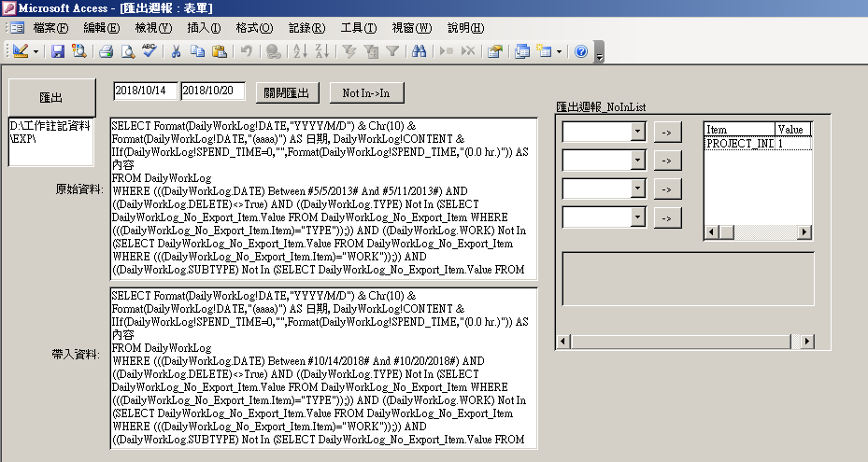Viewport: 868px width, 462px height.
Task: Expand the fourth combo box in NoInList
Action: click(638, 217)
